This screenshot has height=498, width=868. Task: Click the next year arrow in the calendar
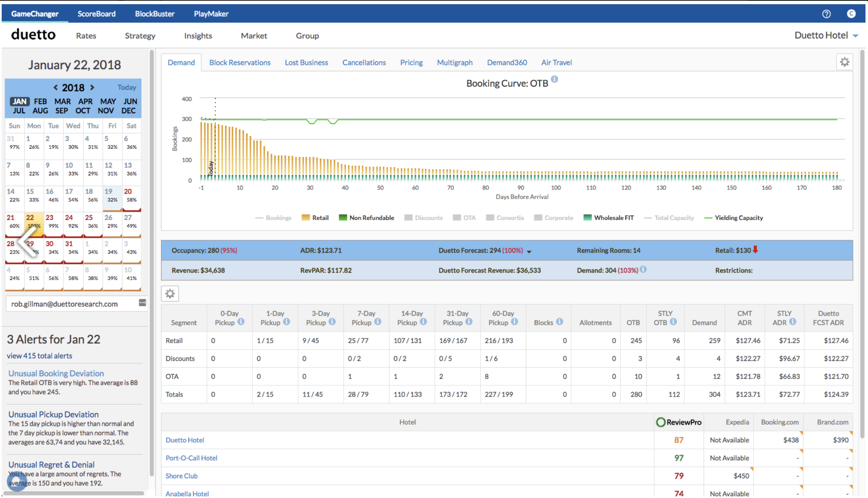pos(91,88)
